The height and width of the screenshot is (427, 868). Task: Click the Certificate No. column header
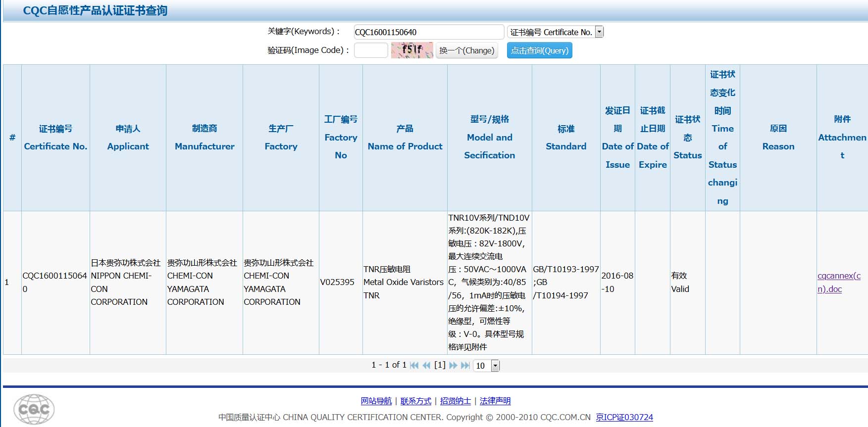coord(55,138)
